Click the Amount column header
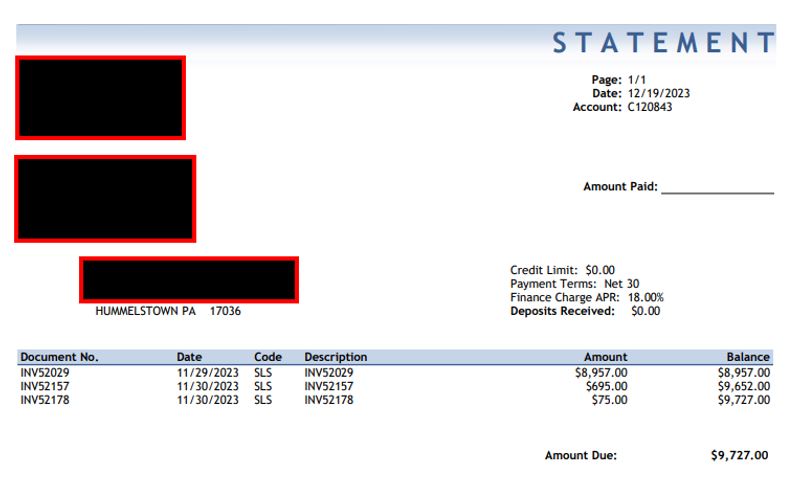The image size is (788, 499). [x=605, y=357]
